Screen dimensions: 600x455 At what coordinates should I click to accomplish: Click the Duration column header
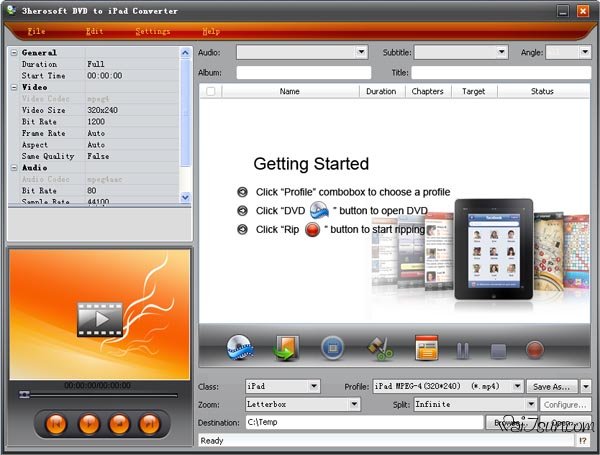pyautogui.click(x=381, y=91)
